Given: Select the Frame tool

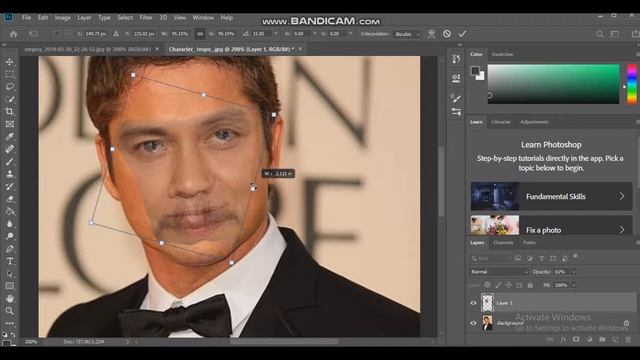Looking at the screenshot, I should click(x=9, y=124).
